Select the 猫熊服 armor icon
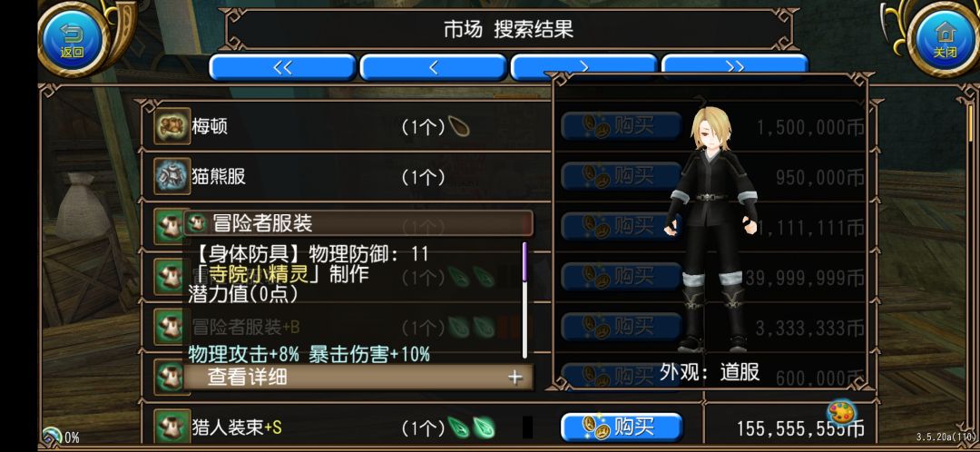This screenshot has height=452, width=980. coord(171,176)
